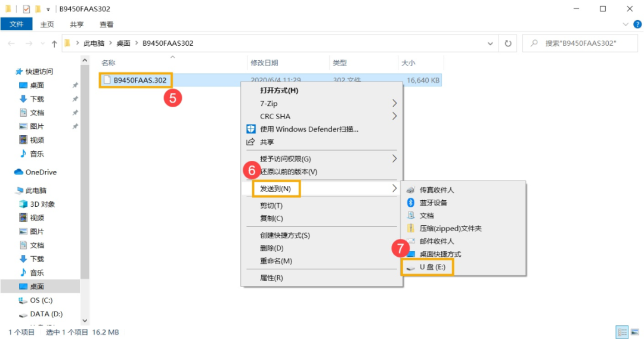Select 删除(D) from context menu

tap(271, 248)
